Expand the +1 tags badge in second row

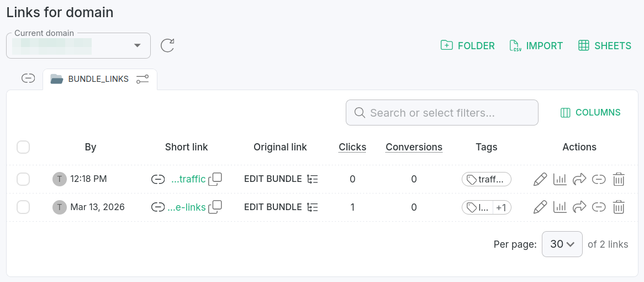pyautogui.click(x=502, y=207)
